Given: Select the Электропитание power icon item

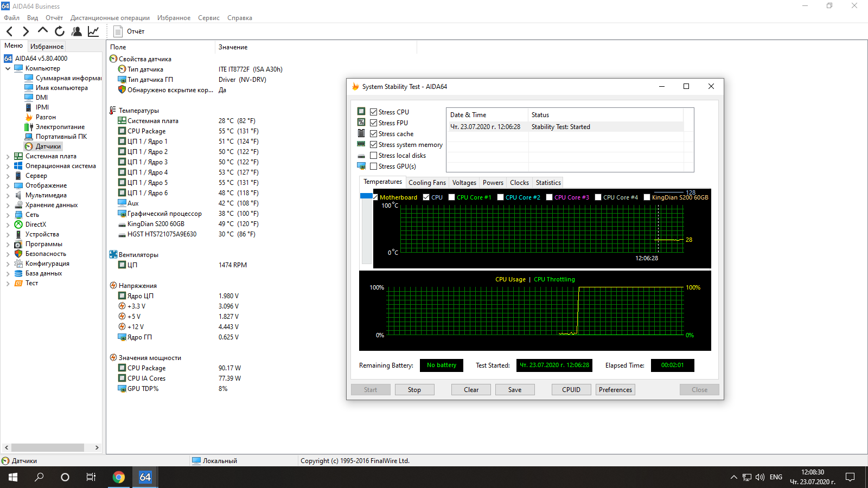Looking at the screenshot, I should pos(29,127).
